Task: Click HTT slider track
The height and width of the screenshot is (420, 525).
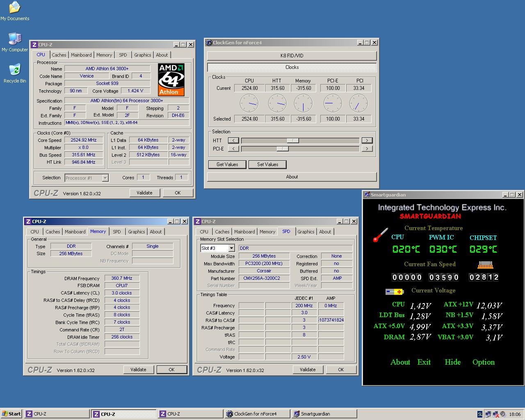Action: [300, 140]
